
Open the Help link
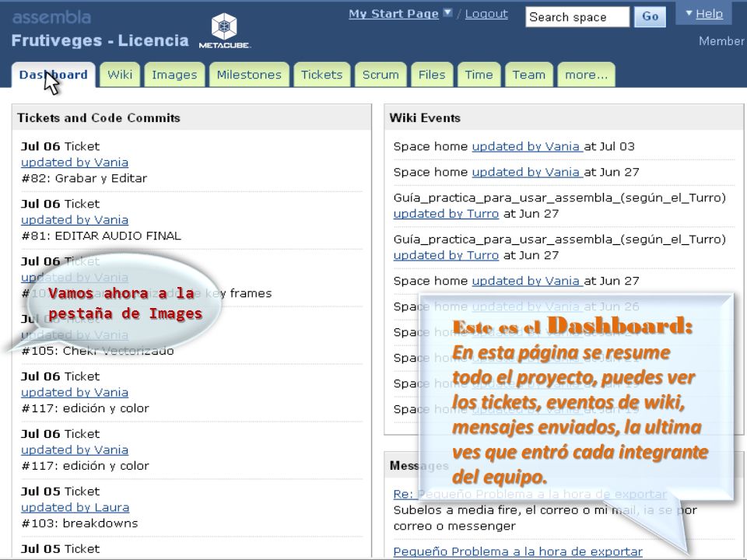coord(710,14)
